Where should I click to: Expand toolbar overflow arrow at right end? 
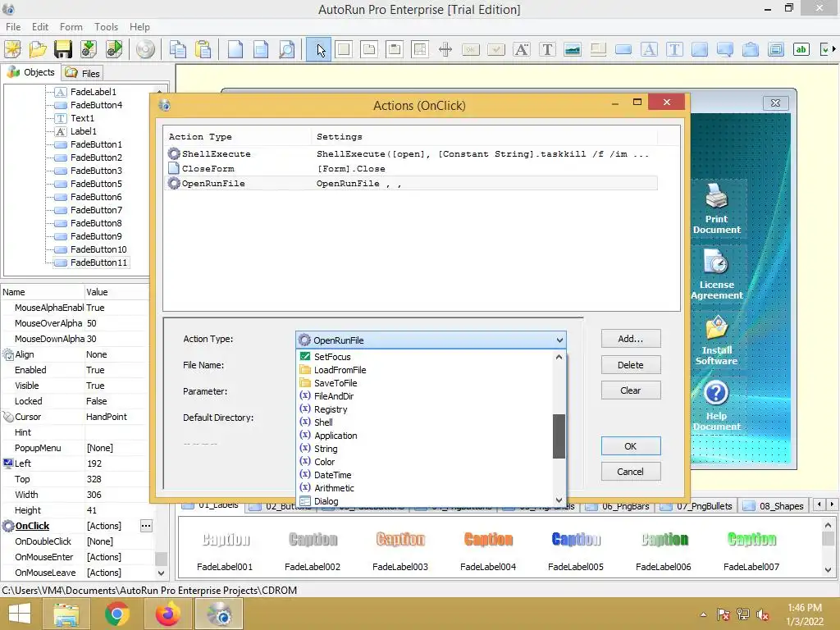point(833,49)
